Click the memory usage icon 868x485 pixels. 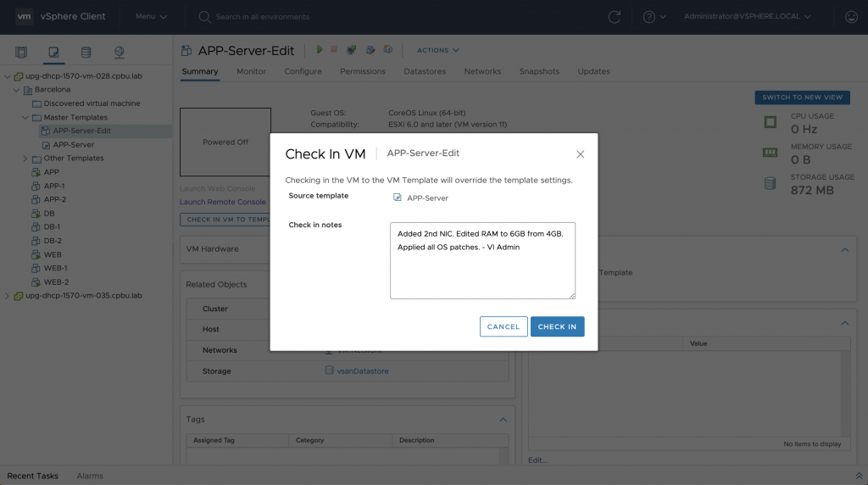(770, 153)
